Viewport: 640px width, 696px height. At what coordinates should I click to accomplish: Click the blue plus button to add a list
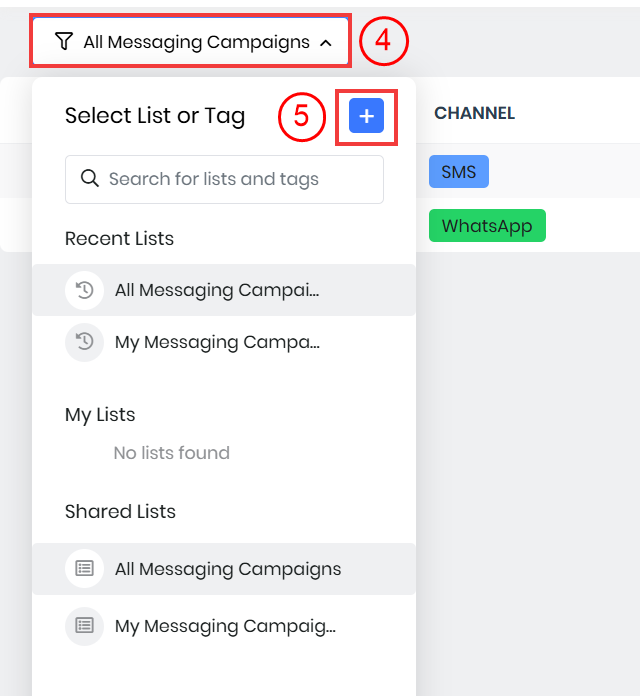(366, 117)
